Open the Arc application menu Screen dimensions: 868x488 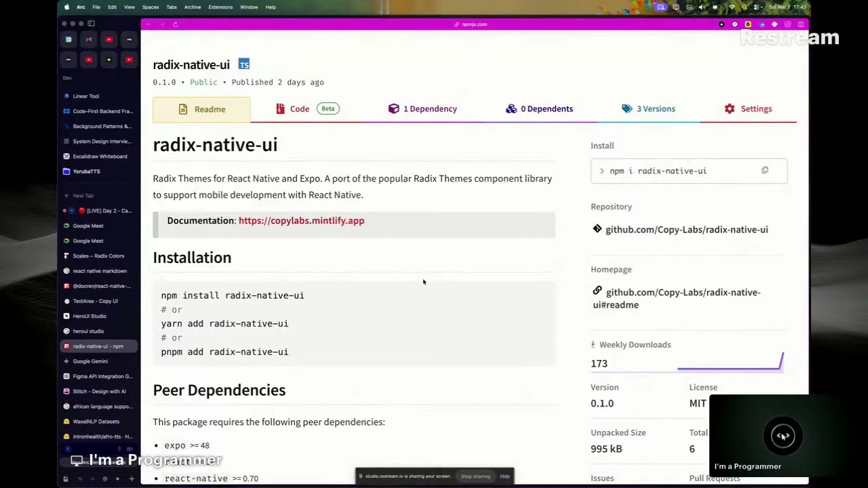(x=81, y=7)
